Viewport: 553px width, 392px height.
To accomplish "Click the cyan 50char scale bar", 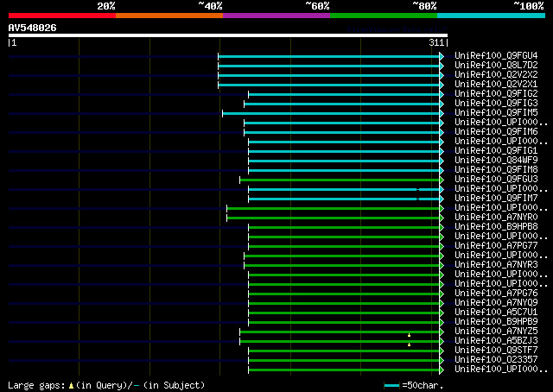I will click(x=391, y=386).
